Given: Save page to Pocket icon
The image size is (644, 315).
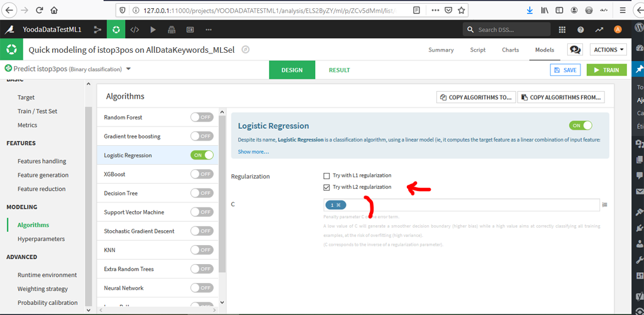Looking at the screenshot, I should [x=449, y=10].
